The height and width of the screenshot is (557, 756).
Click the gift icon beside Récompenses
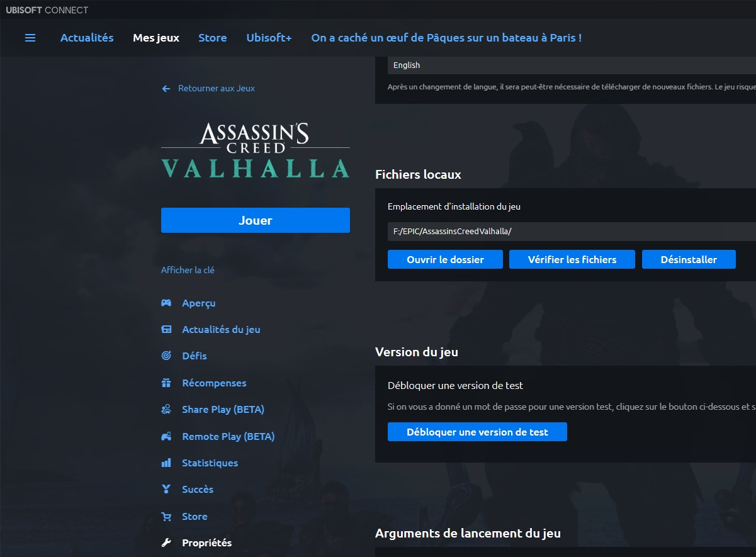click(166, 383)
